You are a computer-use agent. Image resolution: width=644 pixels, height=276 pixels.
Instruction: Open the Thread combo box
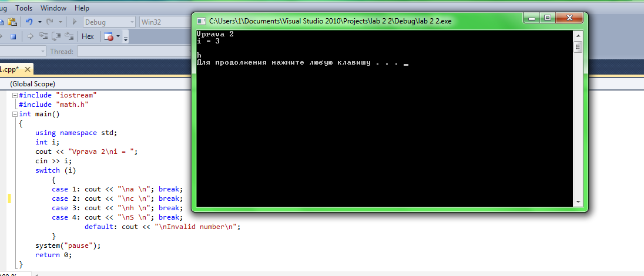click(x=133, y=51)
